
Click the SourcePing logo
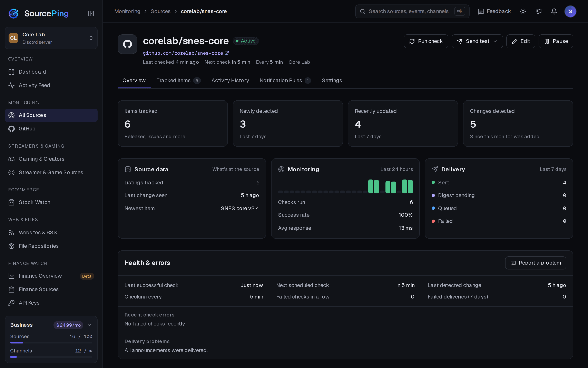click(x=38, y=13)
